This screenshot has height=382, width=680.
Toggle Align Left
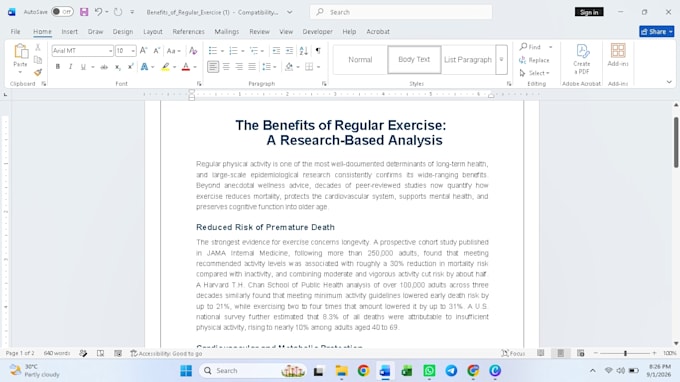click(x=212, y=67)
